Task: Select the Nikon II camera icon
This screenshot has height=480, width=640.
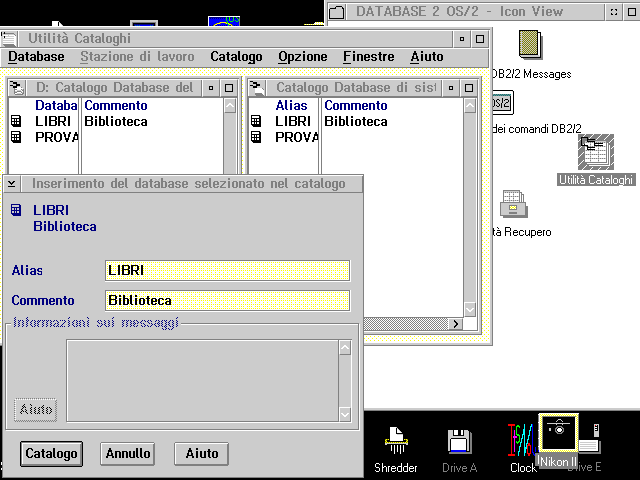Action: point(558,435)
